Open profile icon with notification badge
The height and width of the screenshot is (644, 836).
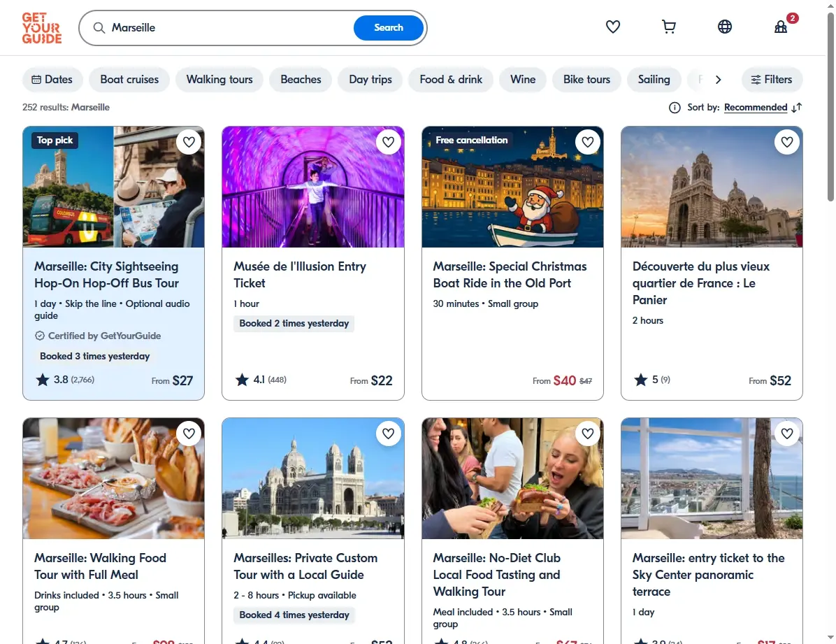click(781, 27)
